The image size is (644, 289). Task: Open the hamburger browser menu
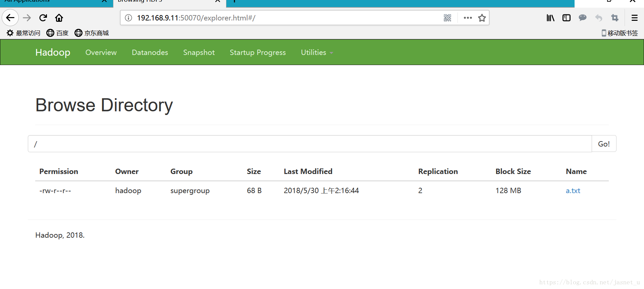point(634,18)
